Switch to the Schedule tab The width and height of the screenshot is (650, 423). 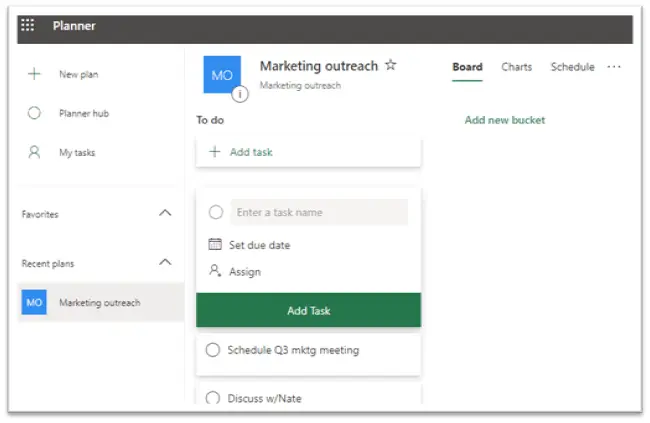pyautogui.click(x=572, y=67)
